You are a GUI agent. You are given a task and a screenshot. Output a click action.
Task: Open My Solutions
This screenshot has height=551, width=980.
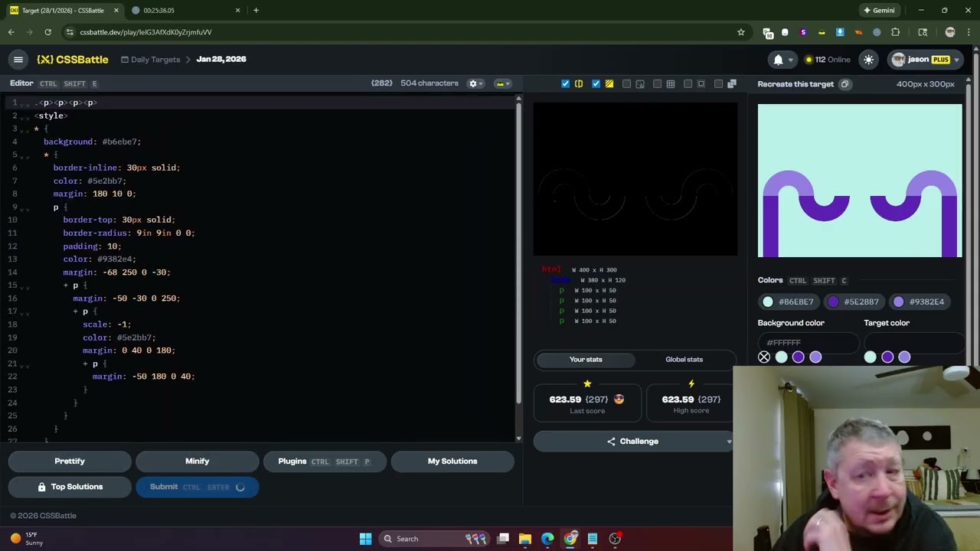452,461
